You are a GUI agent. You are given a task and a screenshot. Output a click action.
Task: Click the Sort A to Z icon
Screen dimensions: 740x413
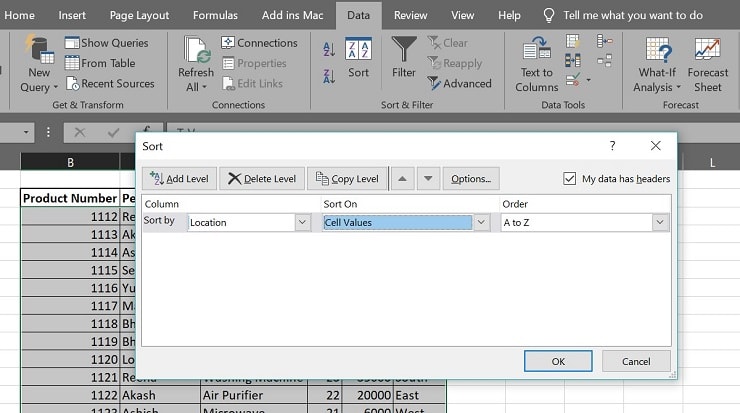pyautogui.click(x=329, y=50)
